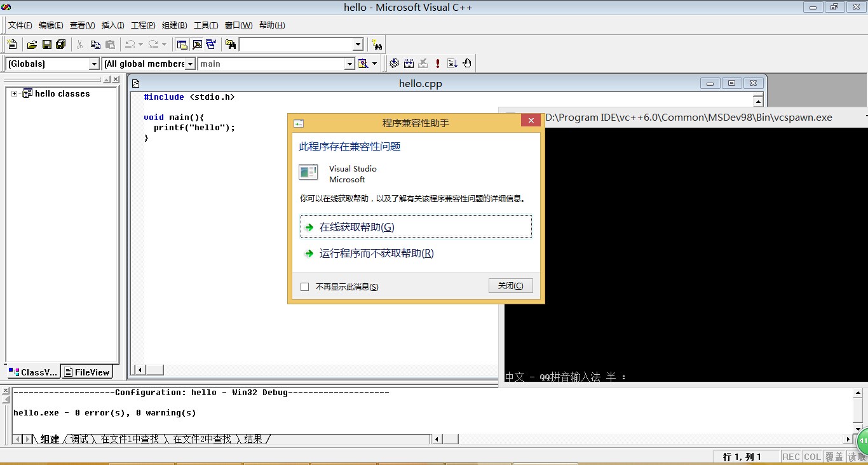Toggle COL indicator in status bar
This screenshot has height=465, width=868.
pos(812,457)
